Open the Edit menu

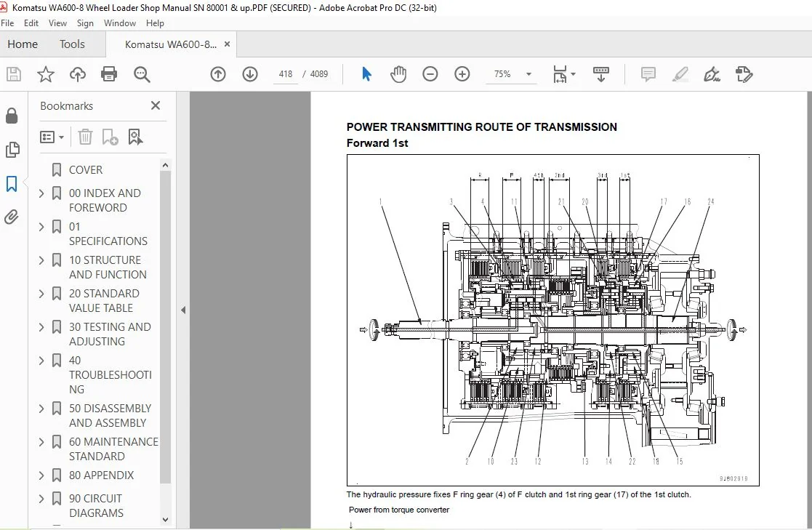31,23
